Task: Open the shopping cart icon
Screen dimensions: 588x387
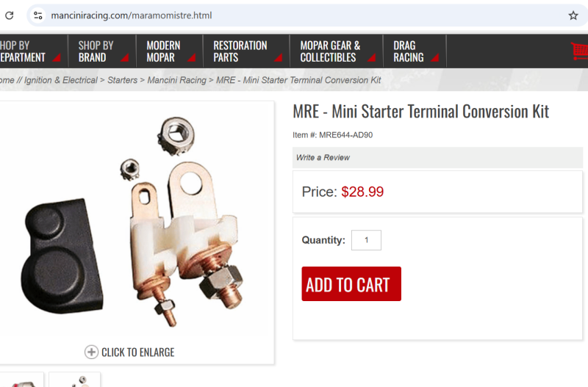Action: click(x=579, y=51)
